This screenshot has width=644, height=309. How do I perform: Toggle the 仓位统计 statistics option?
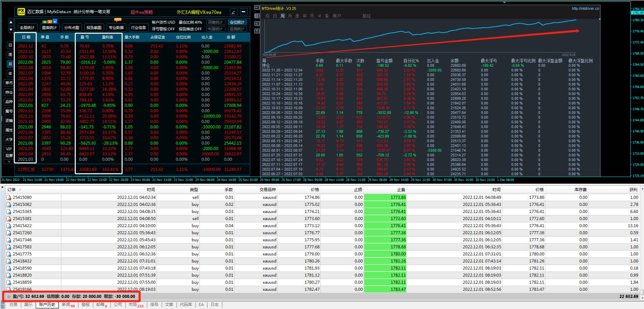point(237,22)
